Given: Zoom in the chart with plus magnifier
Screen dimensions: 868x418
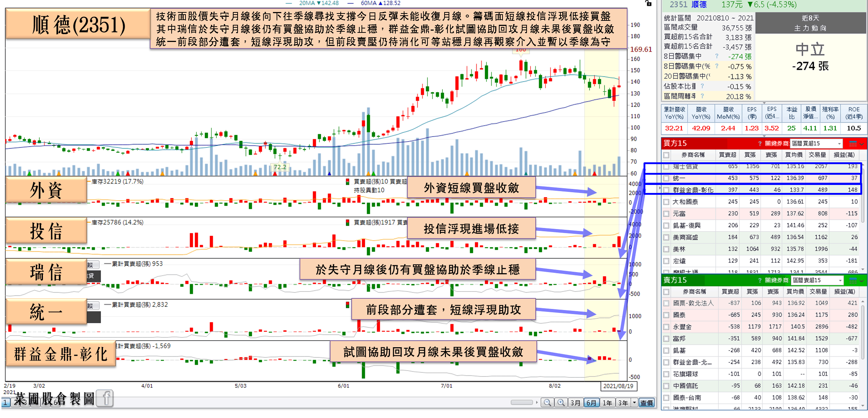Looking at the screenshot, I should [x=561, y=403].
